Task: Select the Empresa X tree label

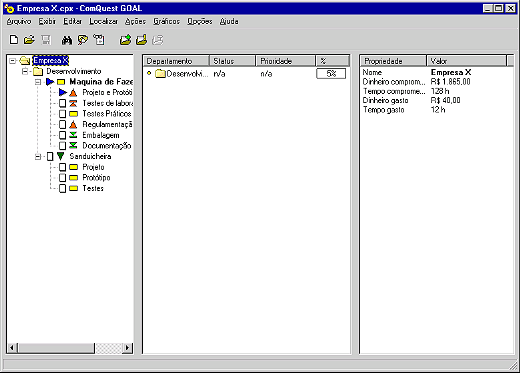Action: [x=51, y=61]
